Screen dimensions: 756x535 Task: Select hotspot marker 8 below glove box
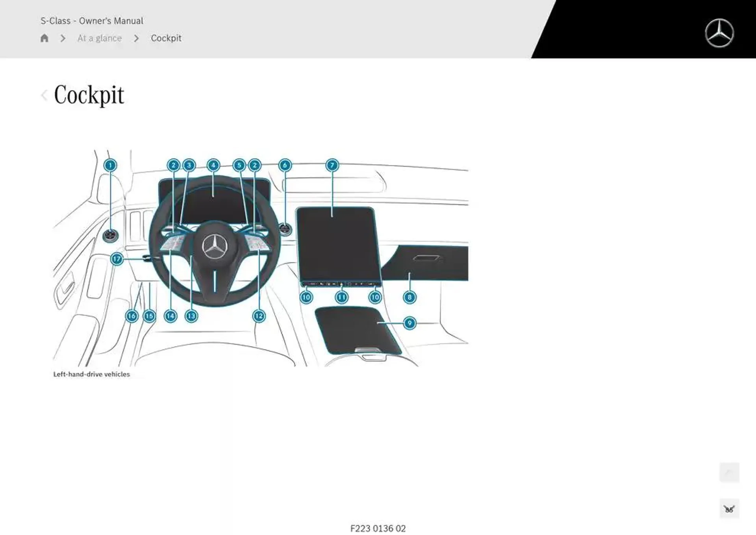point(409,297)
